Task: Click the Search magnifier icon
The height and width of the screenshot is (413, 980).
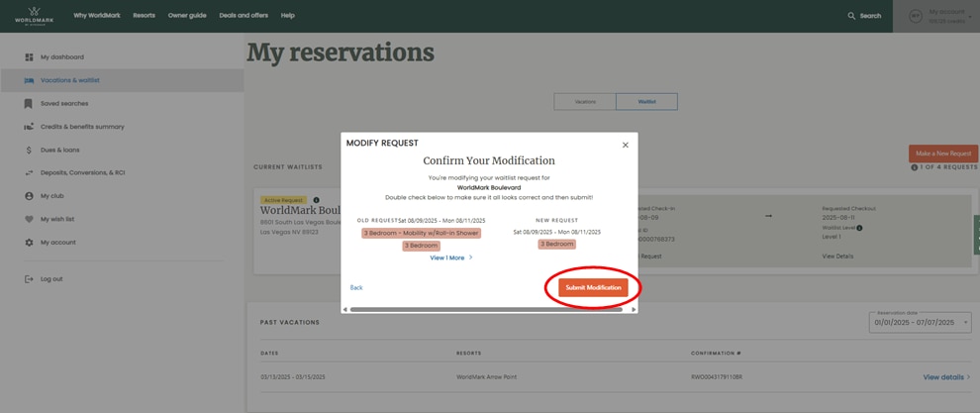Action: pyautogui.click(x=851, y=16)
